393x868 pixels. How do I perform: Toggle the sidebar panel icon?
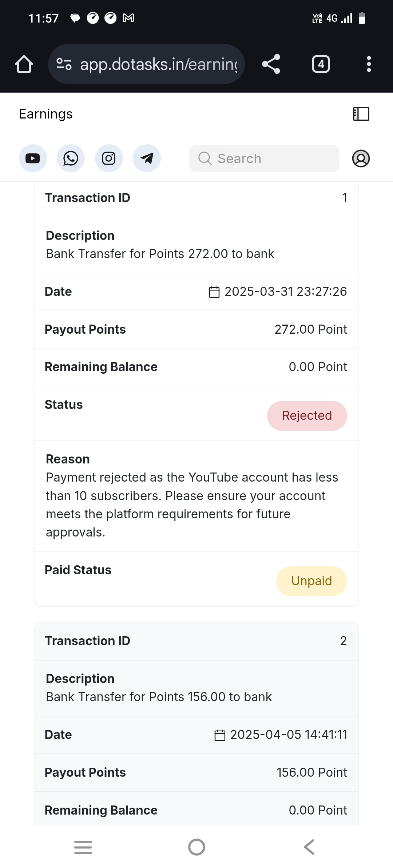click(x=361, y=114)
